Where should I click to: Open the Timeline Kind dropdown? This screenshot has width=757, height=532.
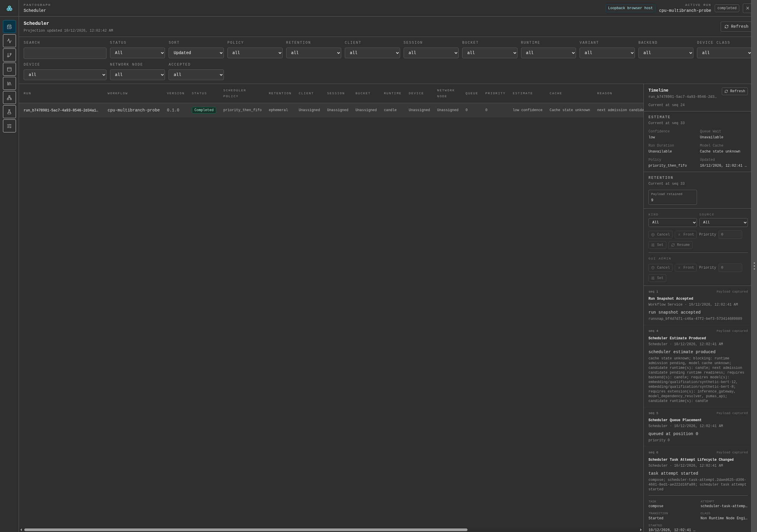(x=673, y=223)
